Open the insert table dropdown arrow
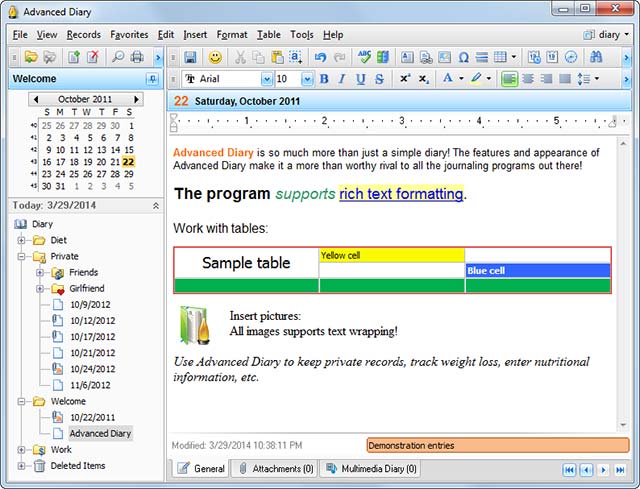This screenshot has width=640, height=489. click(x=513, y=57)
